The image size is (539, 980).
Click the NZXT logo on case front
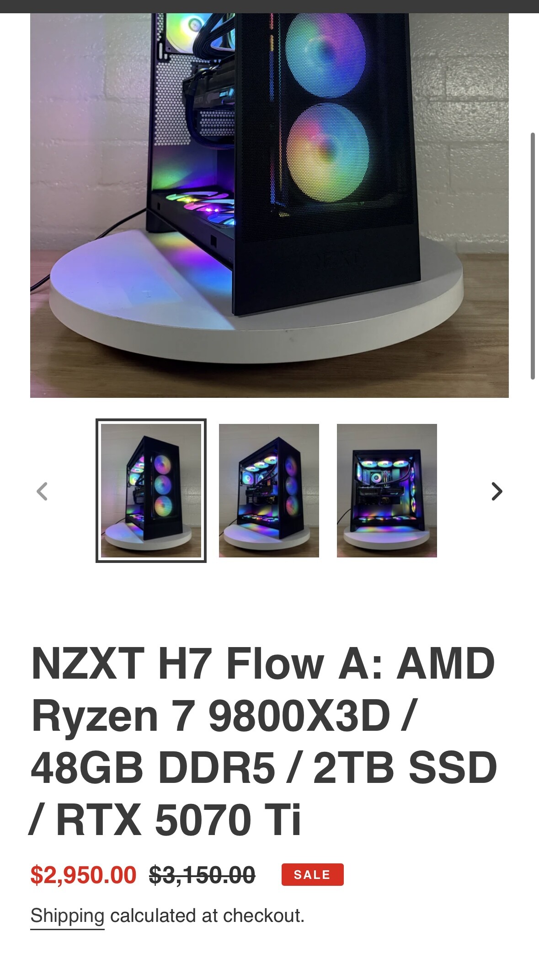(339, 262)
